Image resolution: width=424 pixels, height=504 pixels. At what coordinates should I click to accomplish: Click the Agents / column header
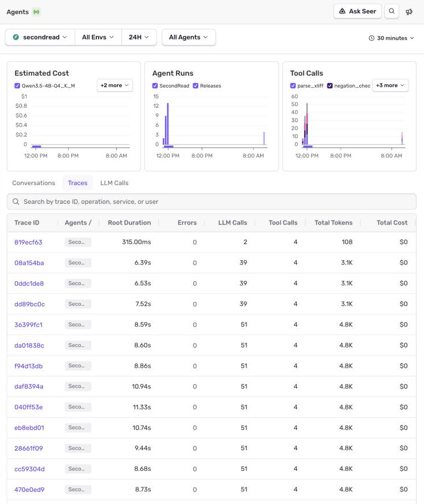78,222
